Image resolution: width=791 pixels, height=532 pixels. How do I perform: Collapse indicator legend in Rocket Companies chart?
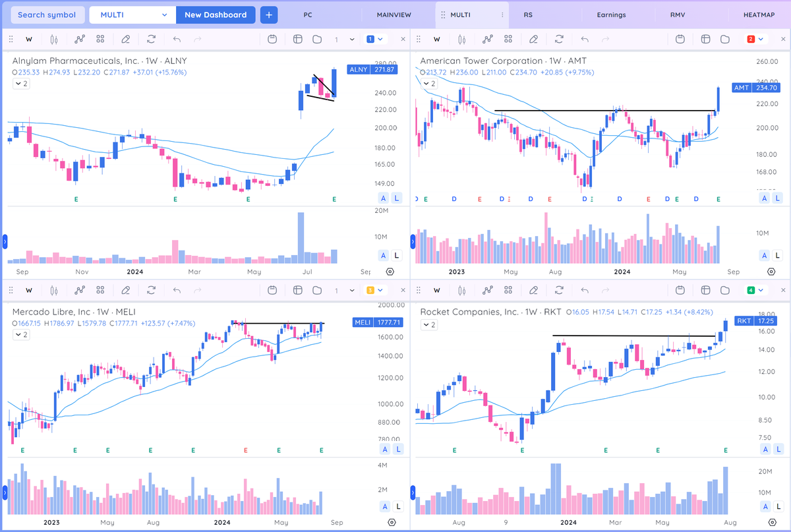coord(430,325)
